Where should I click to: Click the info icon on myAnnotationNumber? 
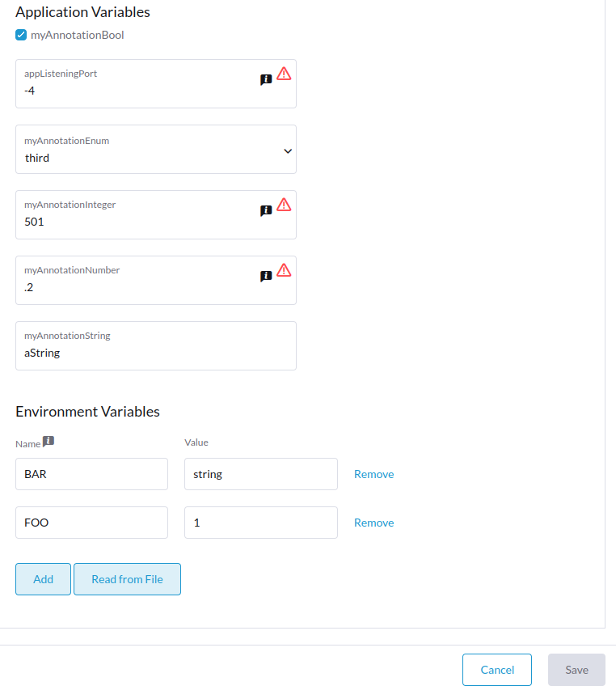coord(265,277)
